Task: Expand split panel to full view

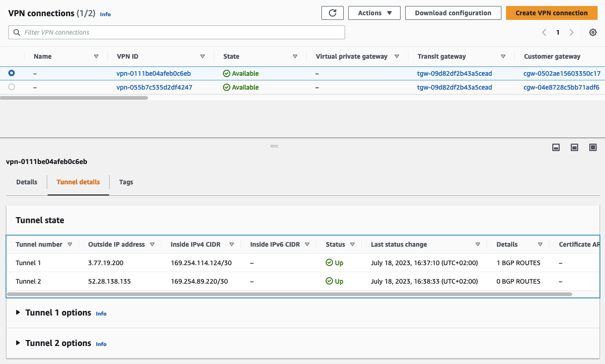Action: coord(593,147)
